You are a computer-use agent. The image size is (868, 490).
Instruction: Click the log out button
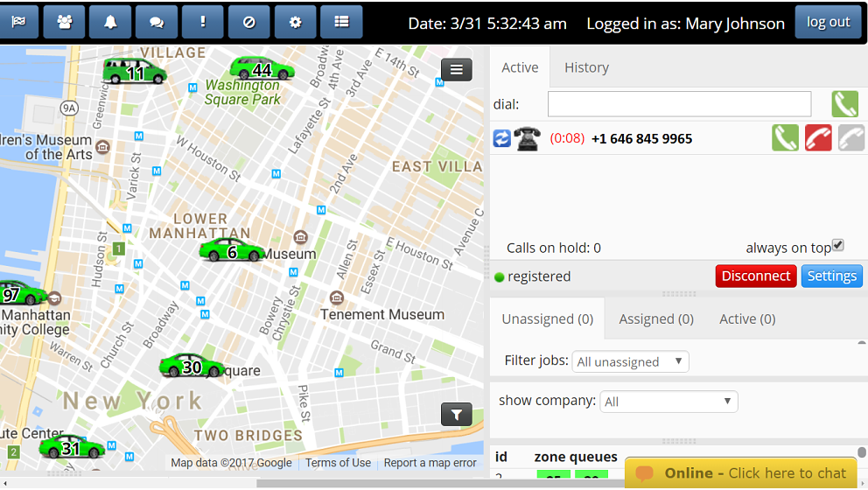tap(828, 22)
